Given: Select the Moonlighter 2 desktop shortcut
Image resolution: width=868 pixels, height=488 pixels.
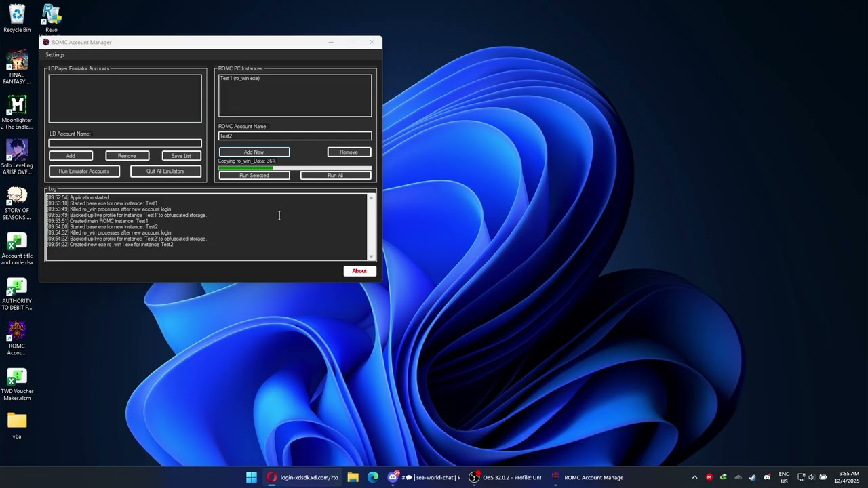Looking at the screenshot, I should click(17, 113).
